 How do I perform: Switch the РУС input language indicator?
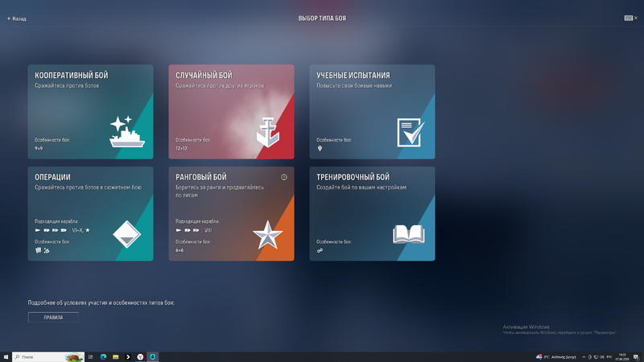tap(609, 357)
